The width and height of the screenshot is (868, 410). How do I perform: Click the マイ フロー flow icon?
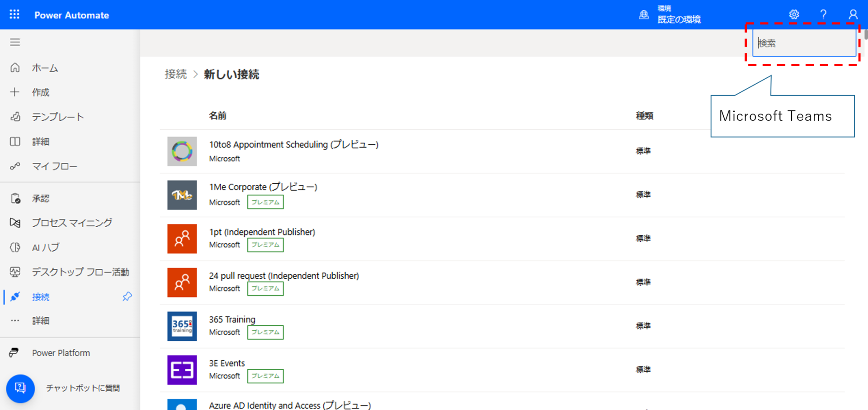click(x=15, y=166)
